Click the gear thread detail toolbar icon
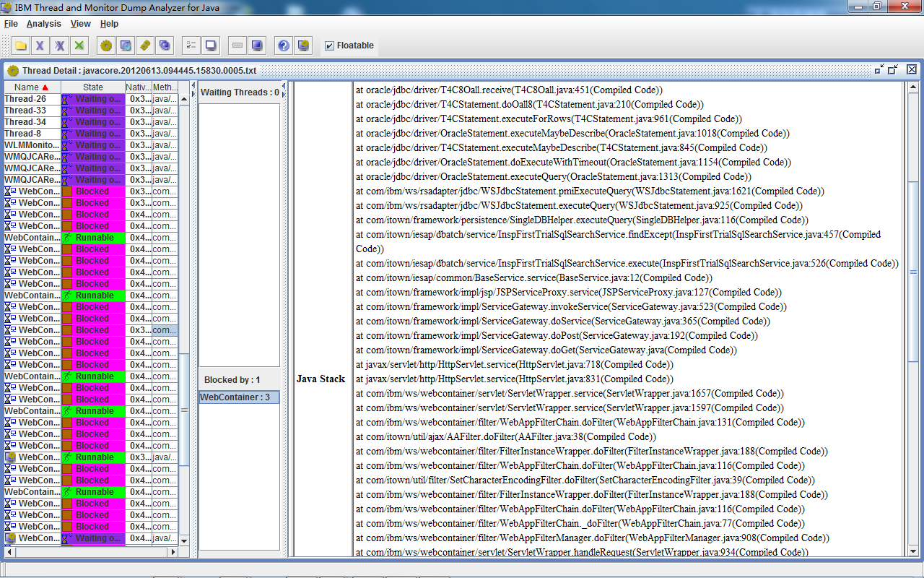 click(106, 46)
